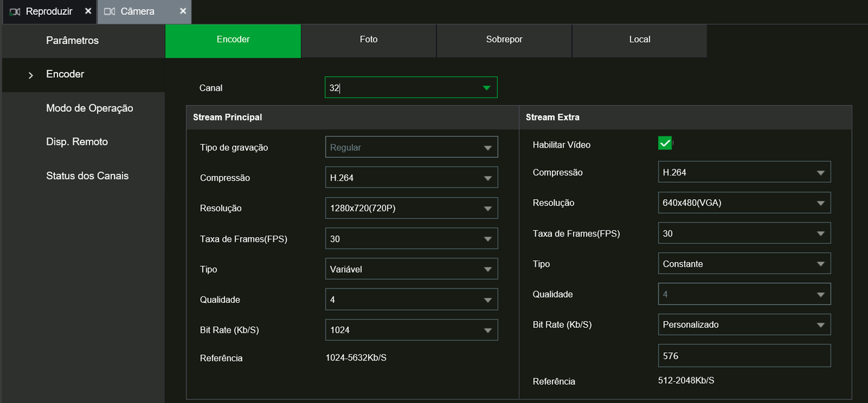This screenshot has width=868, height=403.
Task: Open Stream Extra Taxa de Frames dropdown
Action: 744,233
